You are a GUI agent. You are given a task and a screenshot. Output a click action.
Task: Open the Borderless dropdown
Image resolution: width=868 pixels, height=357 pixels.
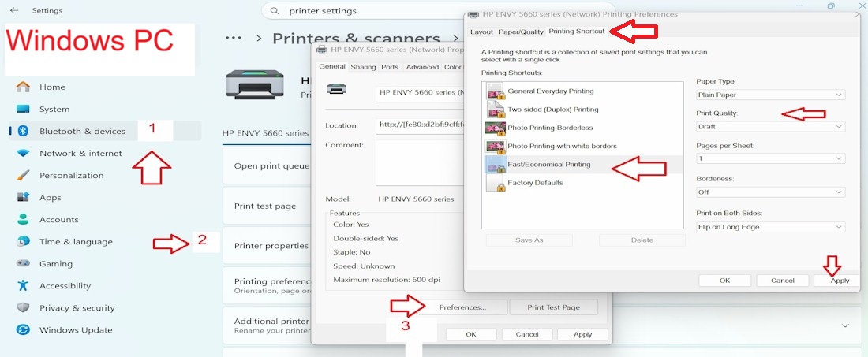coord(770,192)
